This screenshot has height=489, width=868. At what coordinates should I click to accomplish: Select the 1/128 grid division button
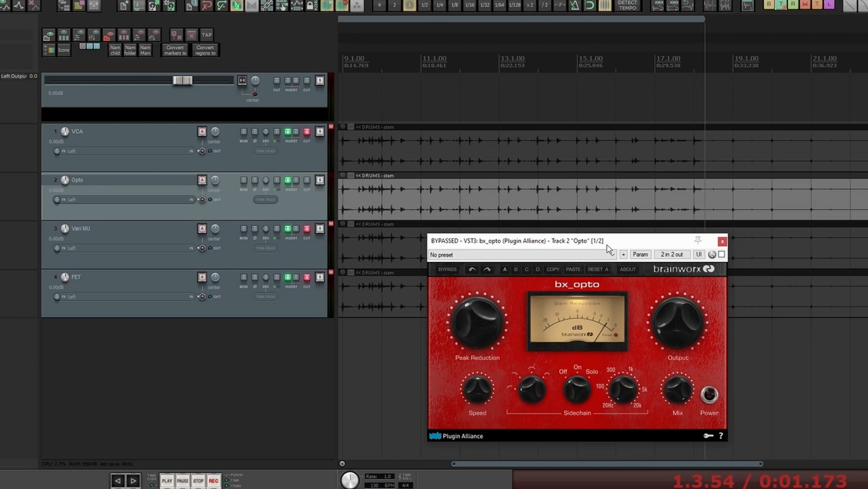pyautogui.click(x=514, y=5)
